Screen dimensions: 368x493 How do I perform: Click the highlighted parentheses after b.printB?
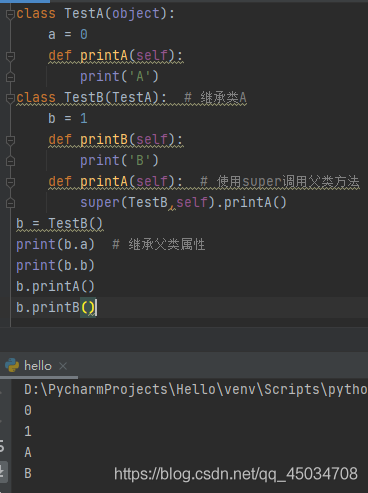coord(88,307)
